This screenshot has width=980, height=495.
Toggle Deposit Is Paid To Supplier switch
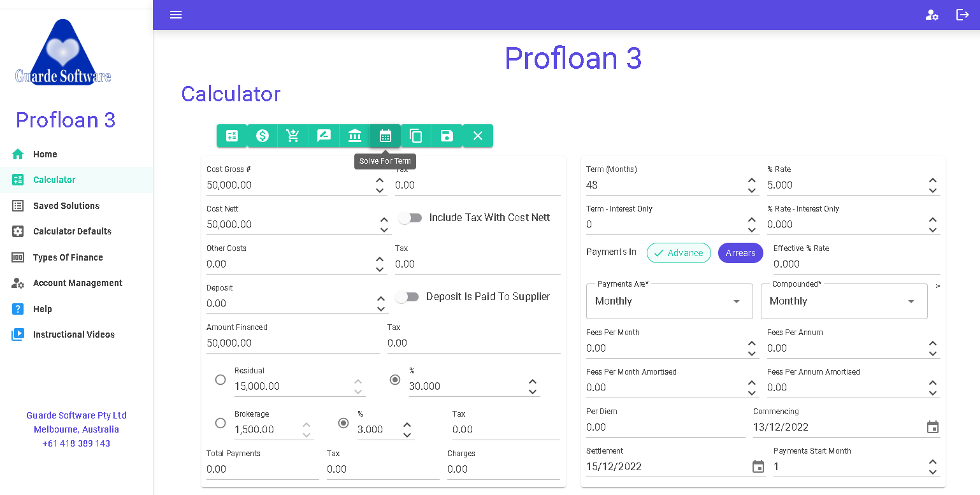coord(407,297)
